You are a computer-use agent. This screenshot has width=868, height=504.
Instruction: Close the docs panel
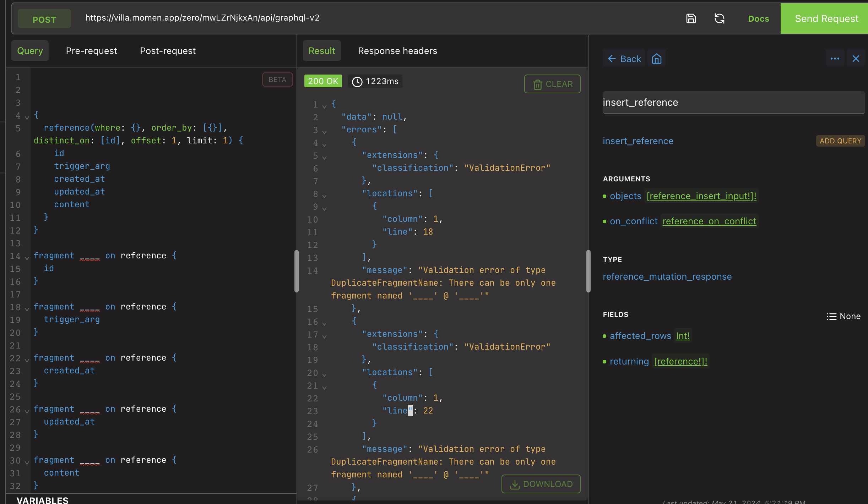point(856,59)
